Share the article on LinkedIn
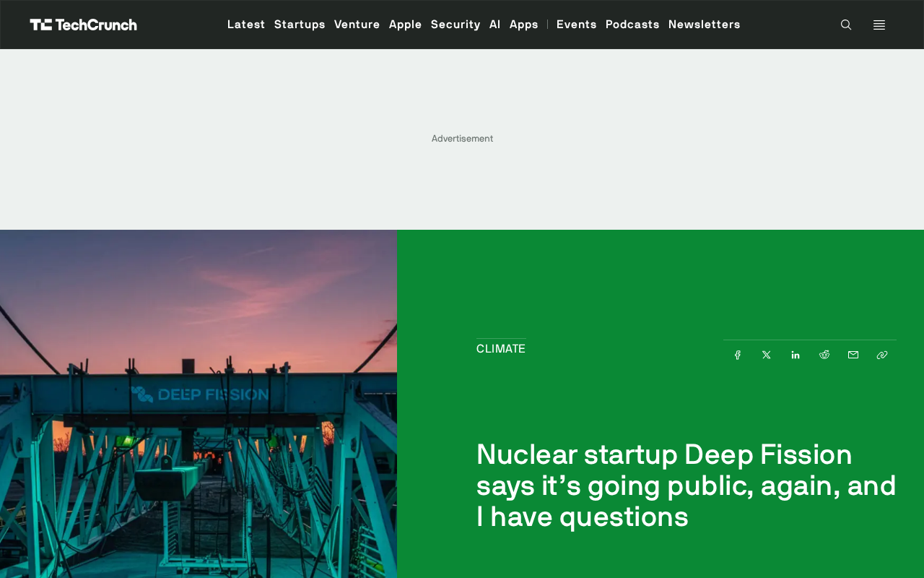Image resolution: width=924 pixels, height=578 pixels. pyautogui.click(x=796, y=355)
